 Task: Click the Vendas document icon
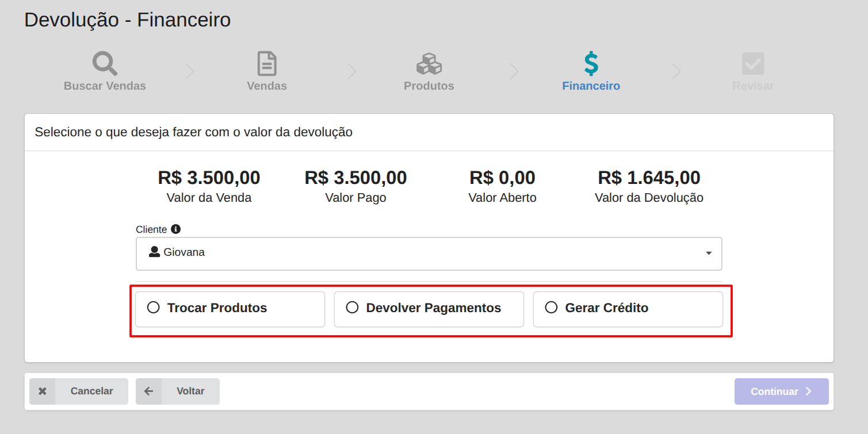(x=267, y=64)
